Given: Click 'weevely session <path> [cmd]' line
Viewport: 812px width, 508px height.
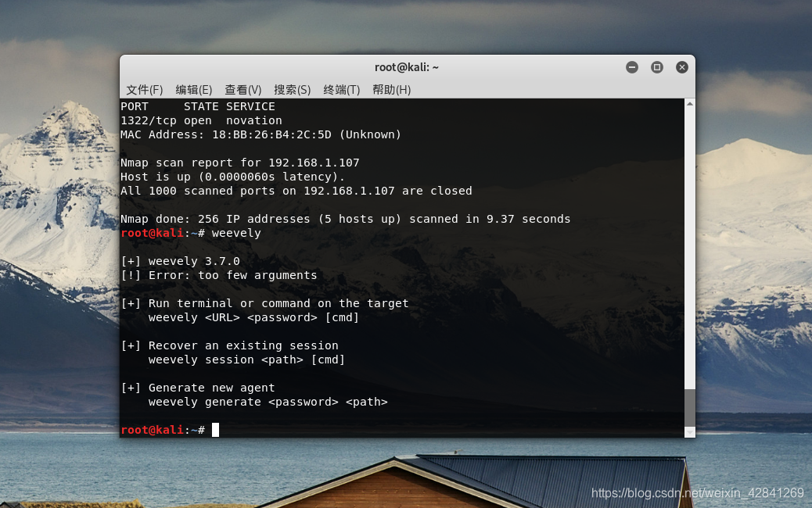Looking at the screenshot, I should 246,360.
